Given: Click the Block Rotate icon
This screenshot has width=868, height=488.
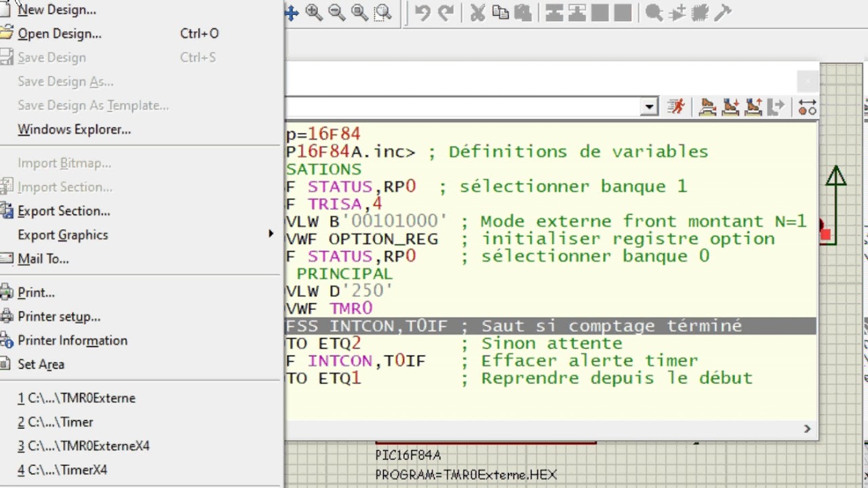Looking at the screenshot, I should pos(599,12).
